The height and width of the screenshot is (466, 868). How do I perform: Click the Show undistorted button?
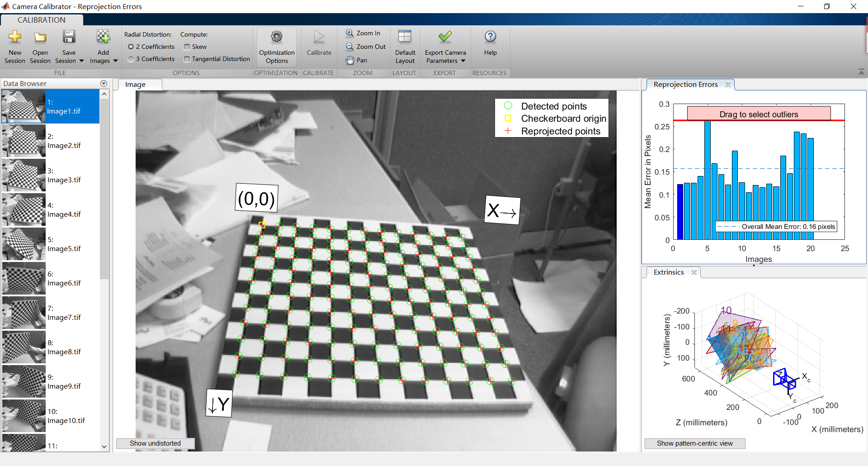[x=155, y=443]
